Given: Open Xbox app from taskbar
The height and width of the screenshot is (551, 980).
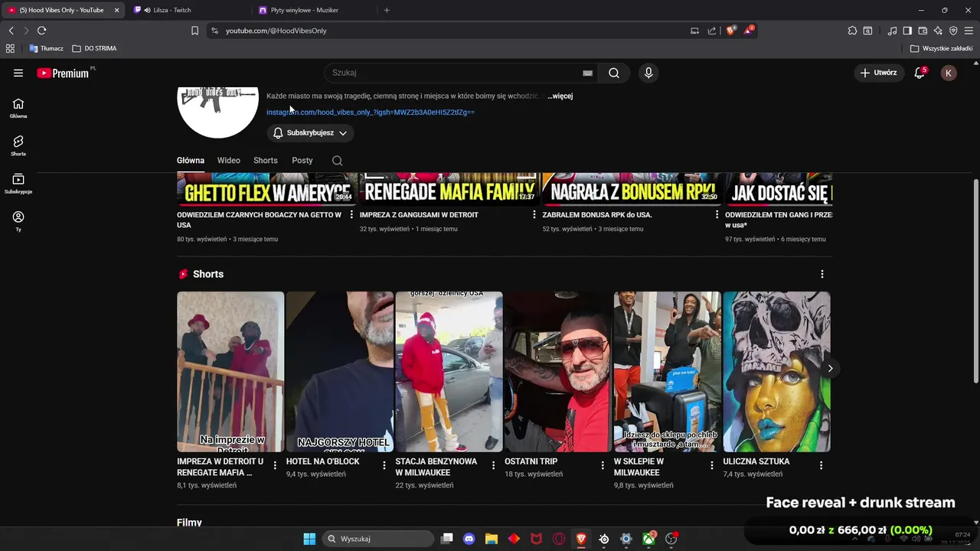Looking at the screenshot, I should point(648,539).
